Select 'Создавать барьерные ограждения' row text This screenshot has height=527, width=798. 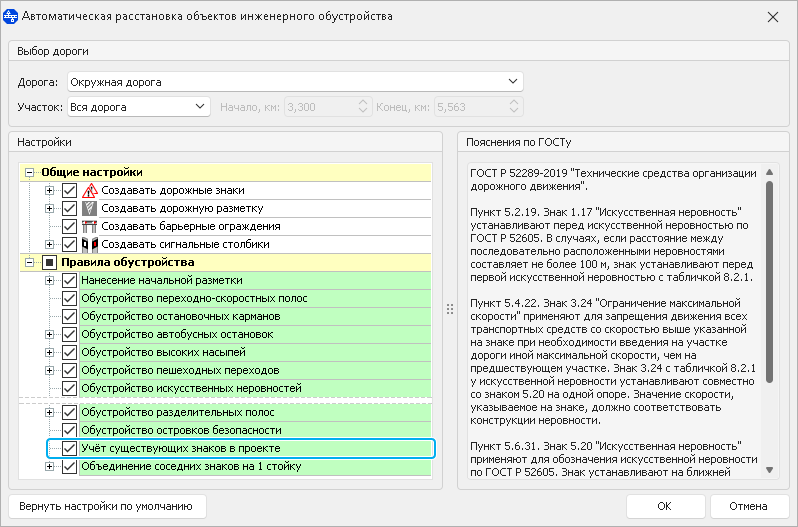(191, 226)
